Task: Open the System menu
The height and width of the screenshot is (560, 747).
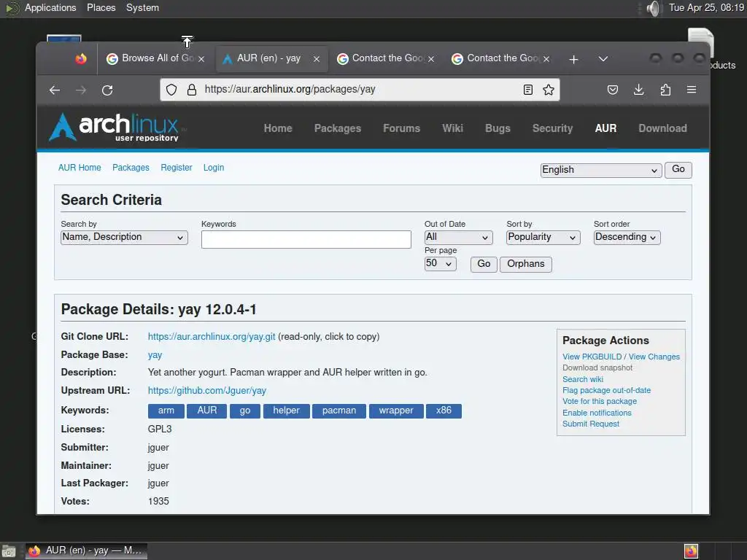Action: point(142,7)
